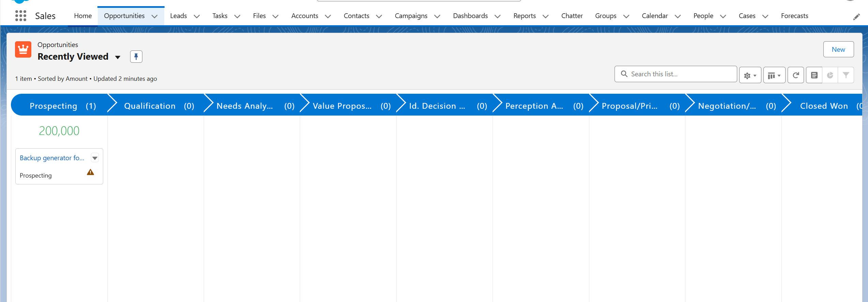Navigate to the Accounts tab
The height and width of the screenshot is (302, 868).
pyautogui.click(x=305, y=16)
